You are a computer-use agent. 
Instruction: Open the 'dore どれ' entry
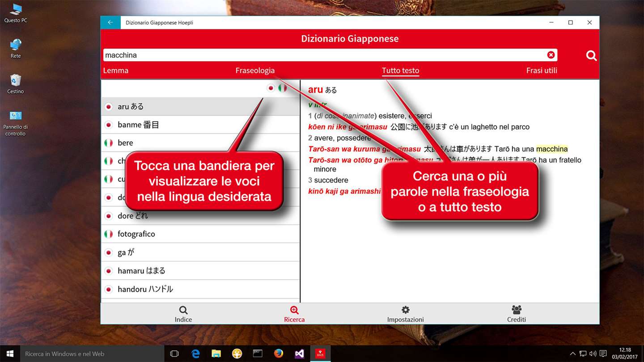(x=200, y=215)
